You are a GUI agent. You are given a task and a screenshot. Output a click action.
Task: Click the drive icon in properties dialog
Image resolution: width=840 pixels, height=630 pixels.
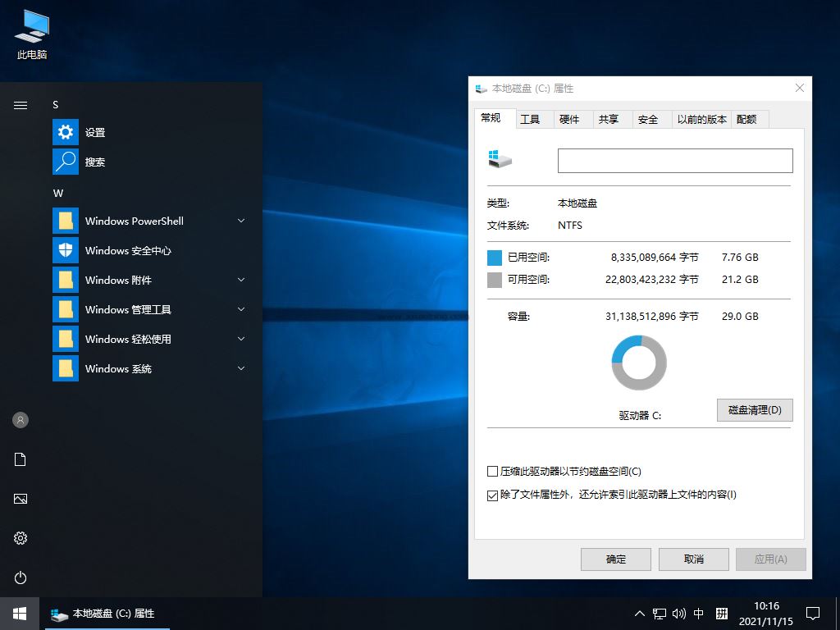tap(500, 159)
